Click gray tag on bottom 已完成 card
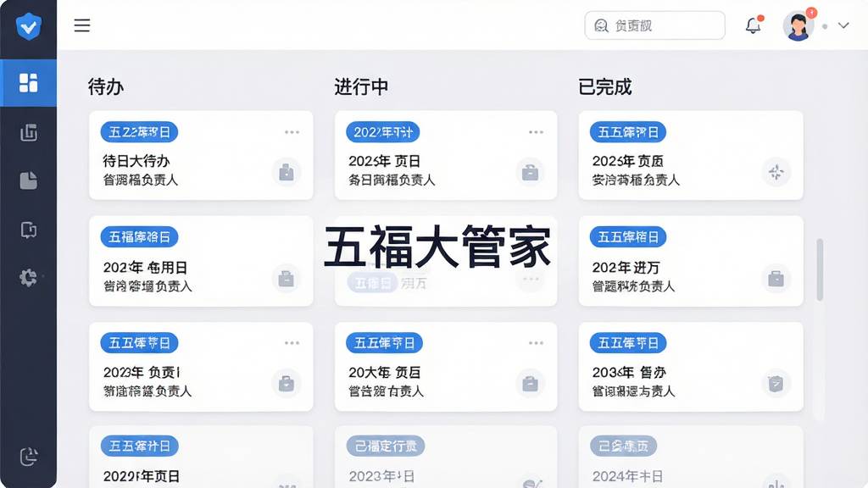Image resolution: width=868 pixels, height=488 pixels. click(x=623, y=446)
